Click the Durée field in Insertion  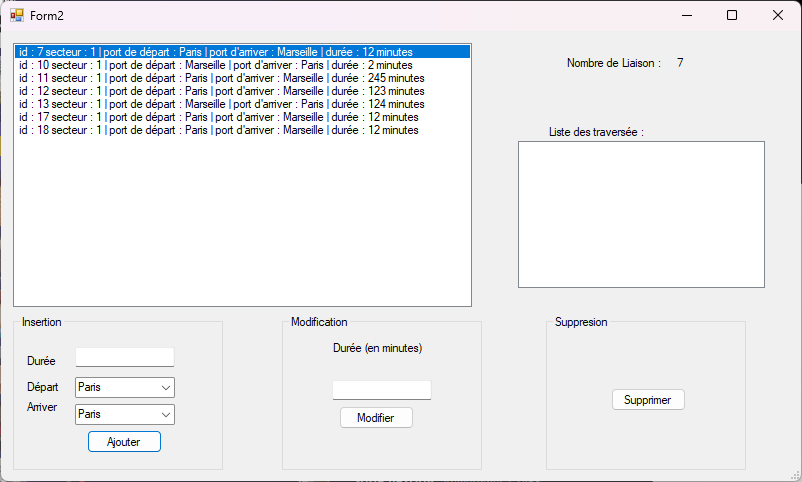coord(124,357)
